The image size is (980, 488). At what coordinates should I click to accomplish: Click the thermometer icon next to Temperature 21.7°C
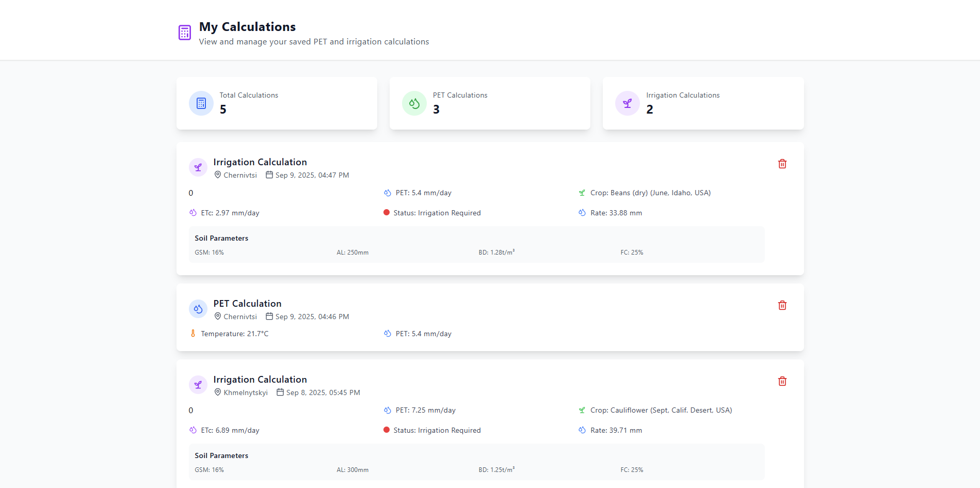tap(193, 334)
